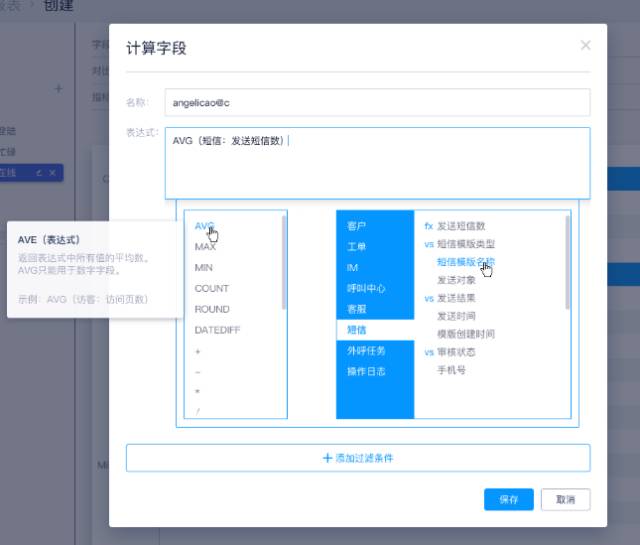Select the ROUND function
Image resolution: width=640 pixels, height=545 pixels.
pos(212,309)
